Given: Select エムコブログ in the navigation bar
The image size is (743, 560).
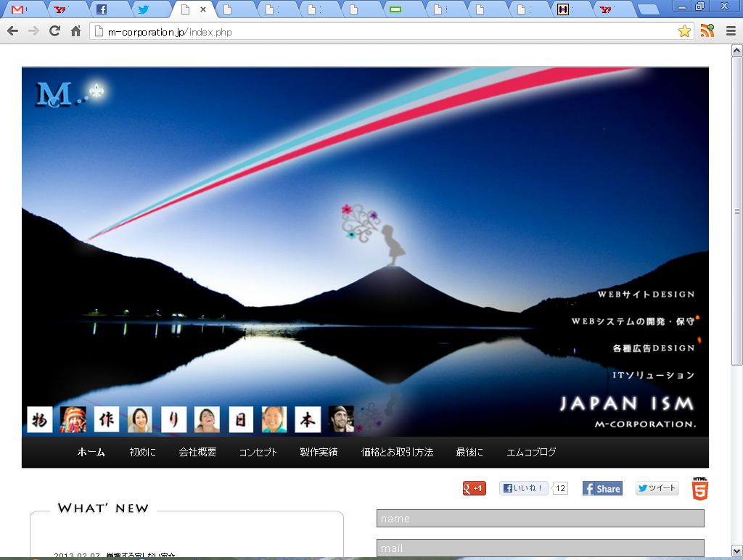Looking at the screenshot, I should (x=531, y=452).
